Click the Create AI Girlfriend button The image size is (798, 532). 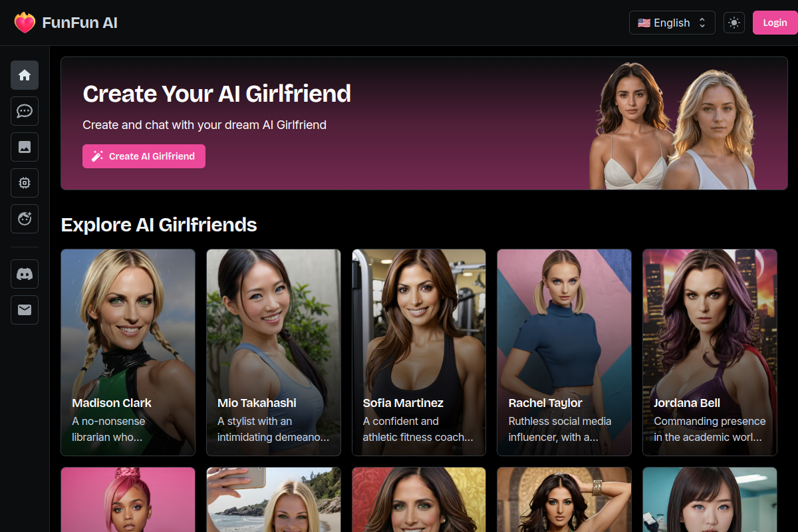[x=144, y=156]
